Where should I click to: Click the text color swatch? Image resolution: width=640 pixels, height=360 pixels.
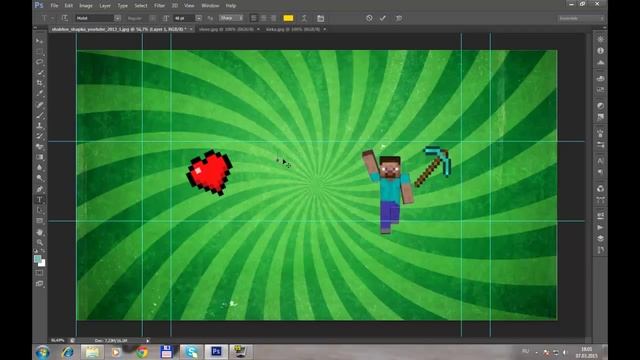point(288,18)
